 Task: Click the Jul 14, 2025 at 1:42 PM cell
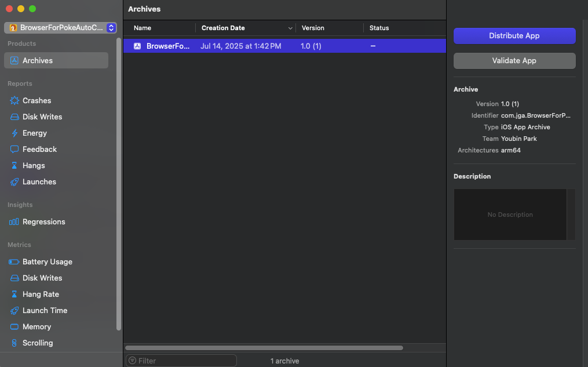(241, 46)
